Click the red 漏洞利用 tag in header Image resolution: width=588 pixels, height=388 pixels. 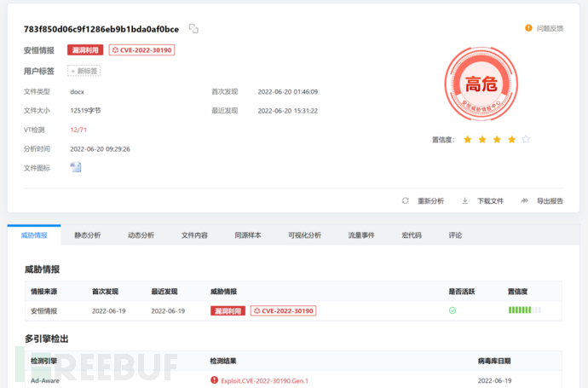(85, 50)
